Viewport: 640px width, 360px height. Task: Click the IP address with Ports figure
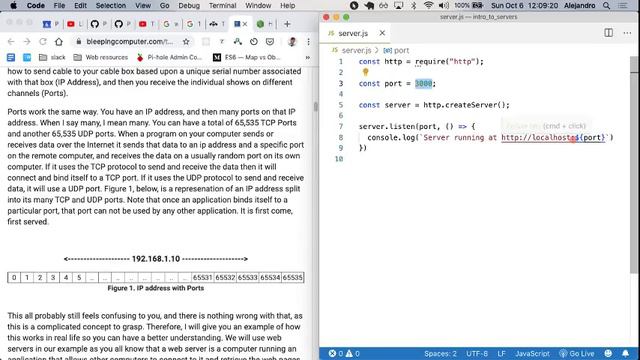point(156,277)
